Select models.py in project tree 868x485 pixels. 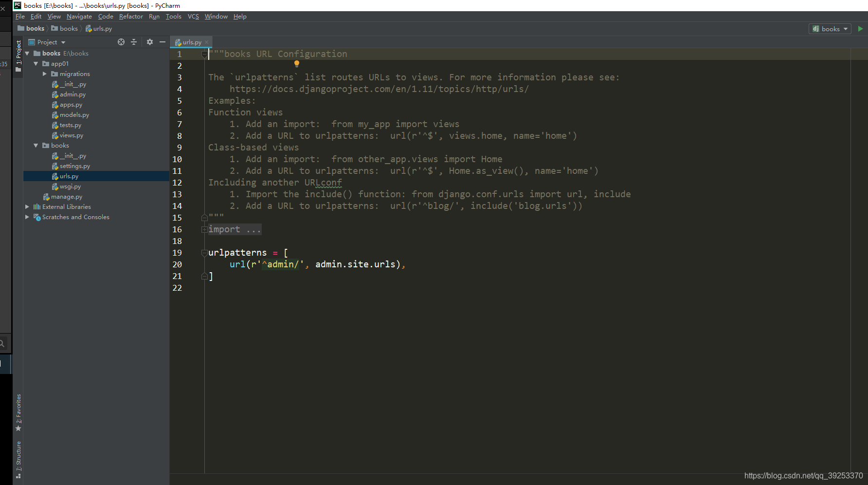pyautogui.click(x=74, y=115)
